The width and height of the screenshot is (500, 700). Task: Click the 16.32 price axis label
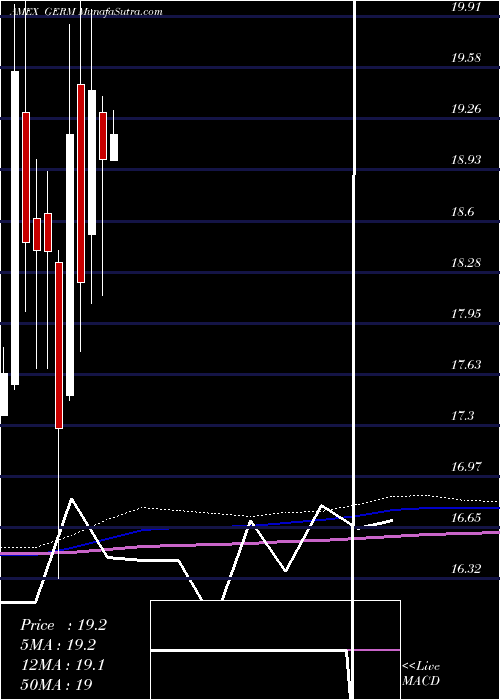click(466, 569)
